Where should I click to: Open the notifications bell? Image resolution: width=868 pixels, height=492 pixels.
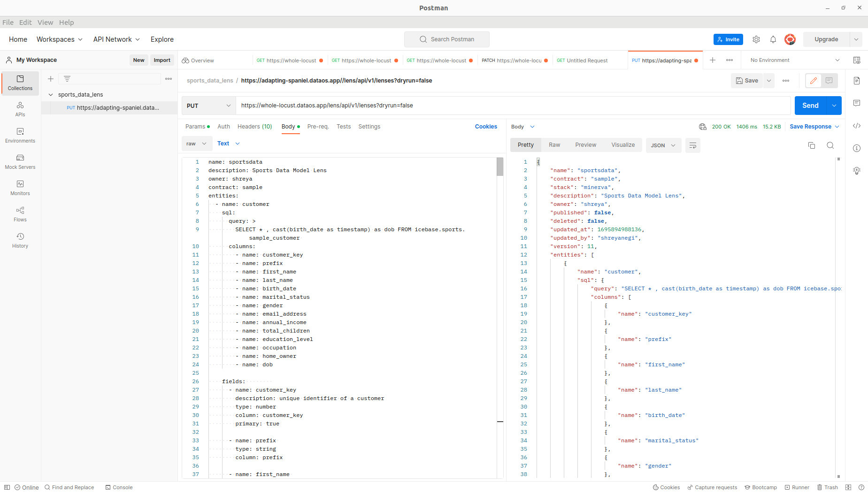click(773, 39)
